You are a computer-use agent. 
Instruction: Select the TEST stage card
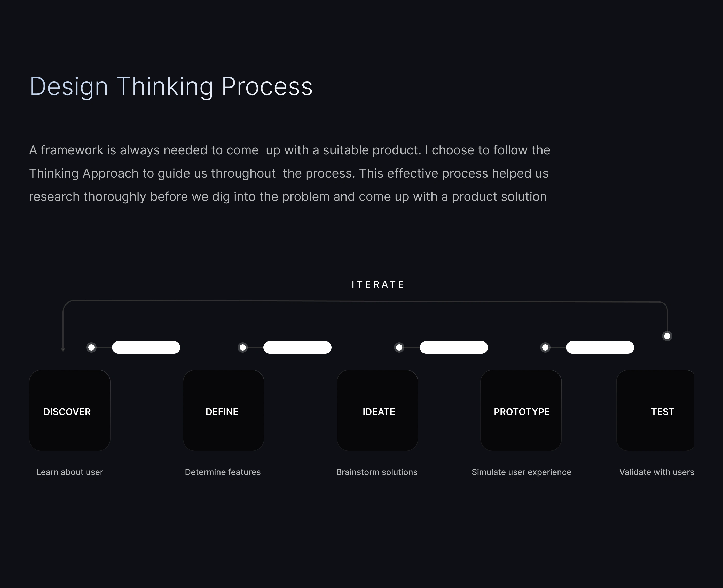tap(655, 410)
